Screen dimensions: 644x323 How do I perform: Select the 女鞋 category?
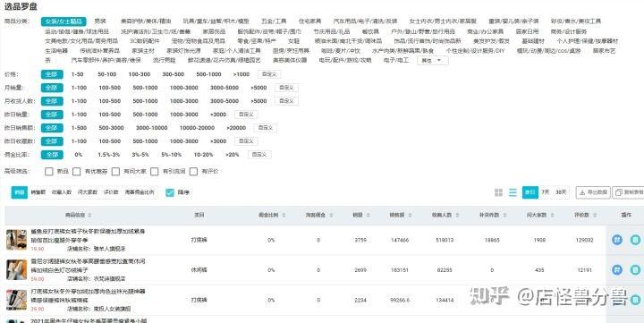tap(293, 41)
